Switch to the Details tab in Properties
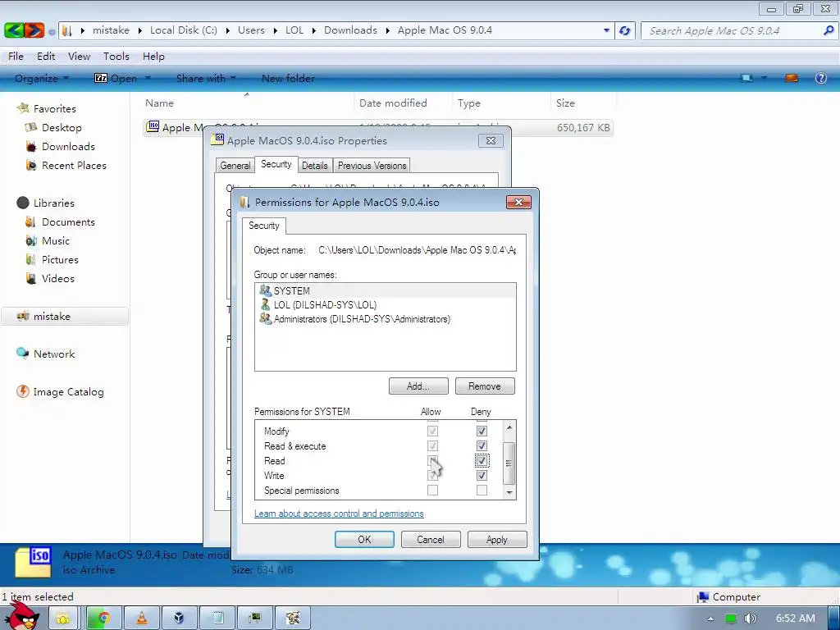The width and height of the screenshot is (840, 630). (x=315, y=166)
